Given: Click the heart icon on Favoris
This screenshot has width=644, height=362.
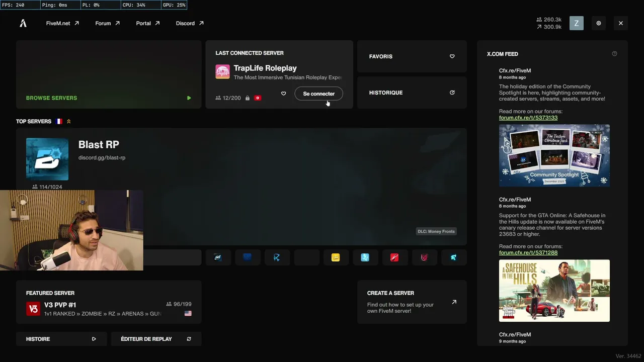Looking at the screenshot, I should pos(452,56).
